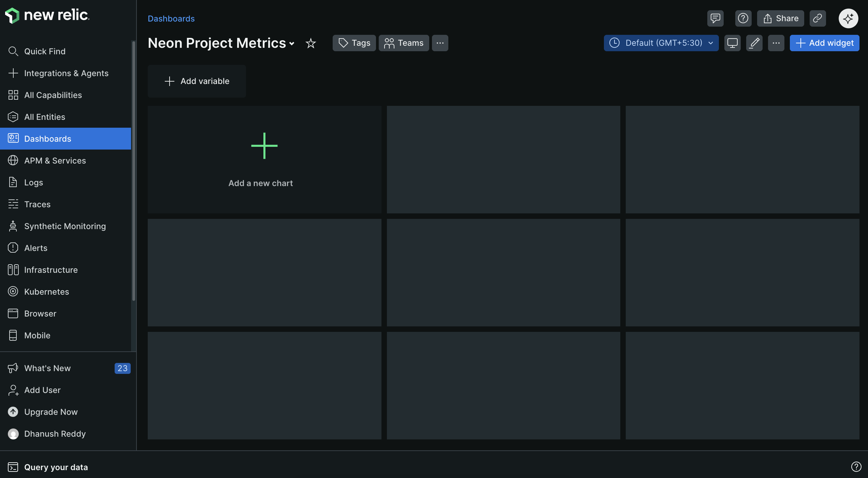868x478 pixels.
Task: Enable TV mode with the monitor icon
Action: coord(732,43)
